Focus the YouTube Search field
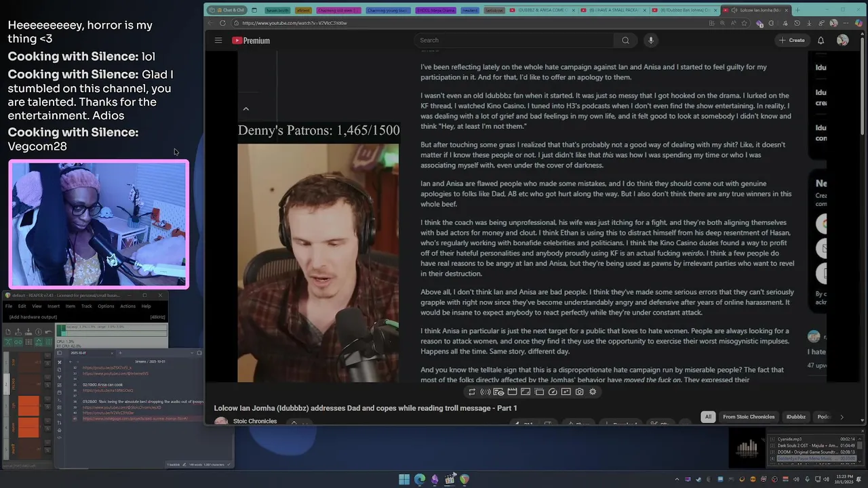The width and height of the screenshot is (868, 488). coord(515,40)
